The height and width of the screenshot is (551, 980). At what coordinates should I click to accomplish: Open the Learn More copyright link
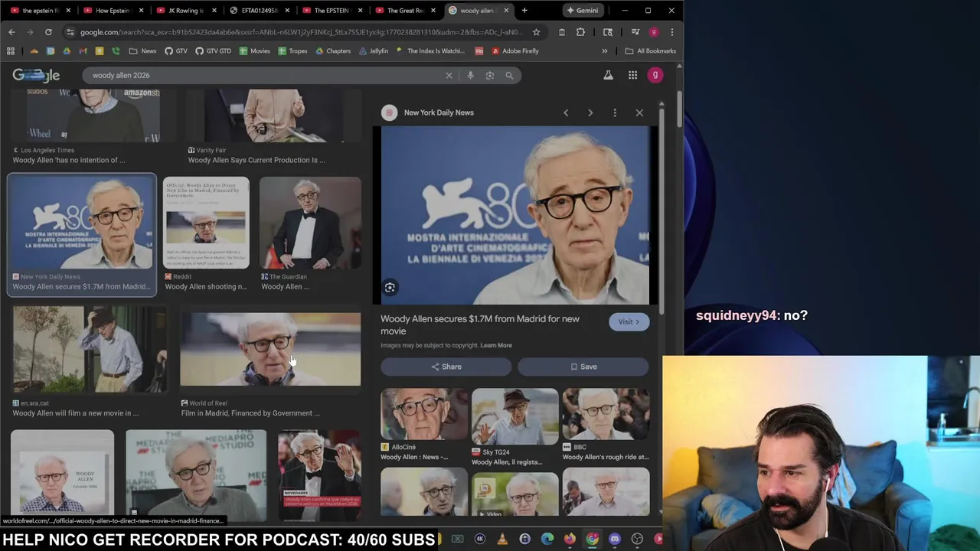click(x=496, y=345)
